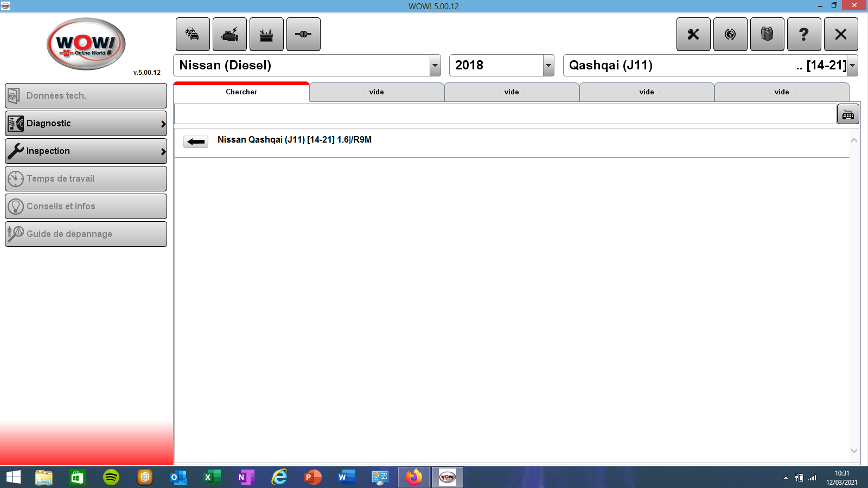The width and height of the screenshot is (868, 488).
Task: Select the first vide tab
Action: tap(376, 92)
